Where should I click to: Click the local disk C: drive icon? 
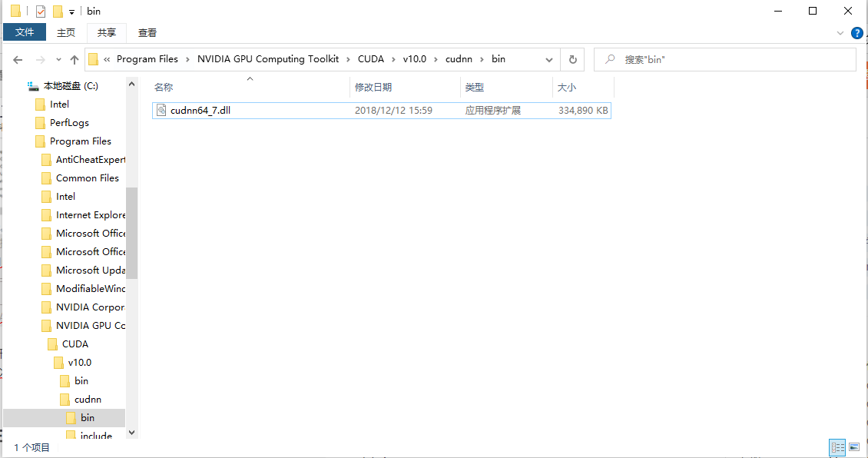coord(33,86)
